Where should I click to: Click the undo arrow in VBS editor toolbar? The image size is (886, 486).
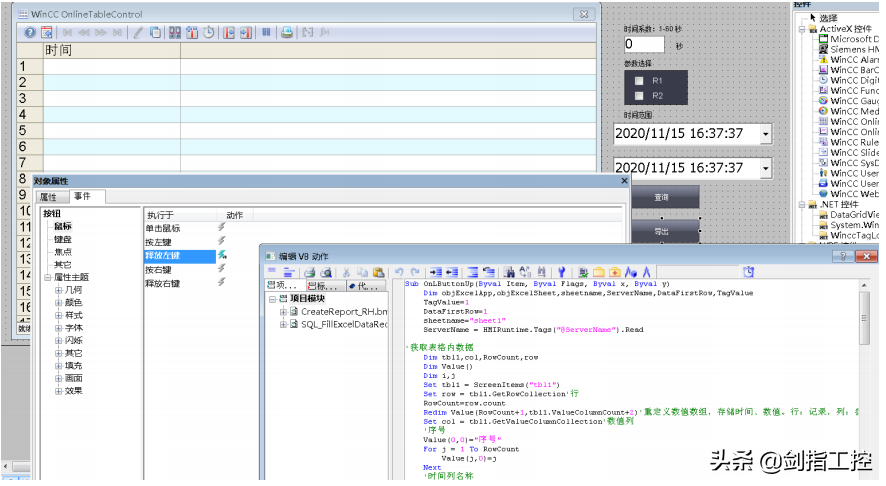coord(400,271)
